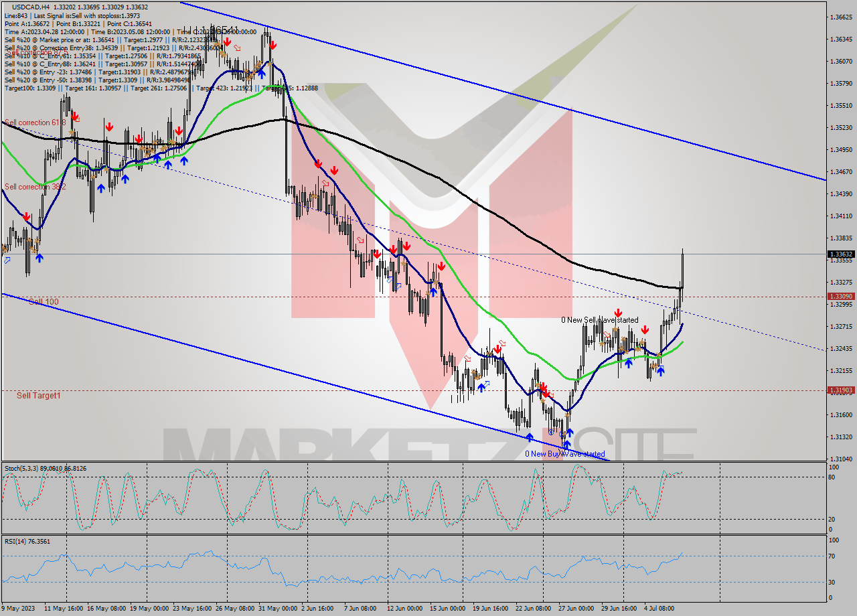
Task: Click the 1.34110 price axis label
Action: pyautogui.click(x=840, y=216)
